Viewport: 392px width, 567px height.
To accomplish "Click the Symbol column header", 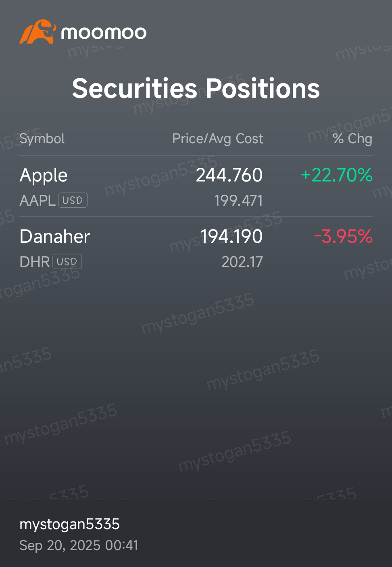I will pyautogui.click(x=42, y=139).
